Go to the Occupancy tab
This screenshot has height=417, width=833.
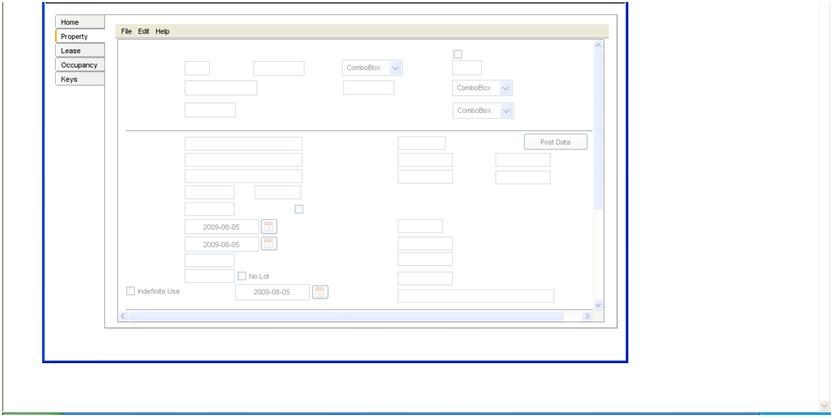tap(80, 65)
